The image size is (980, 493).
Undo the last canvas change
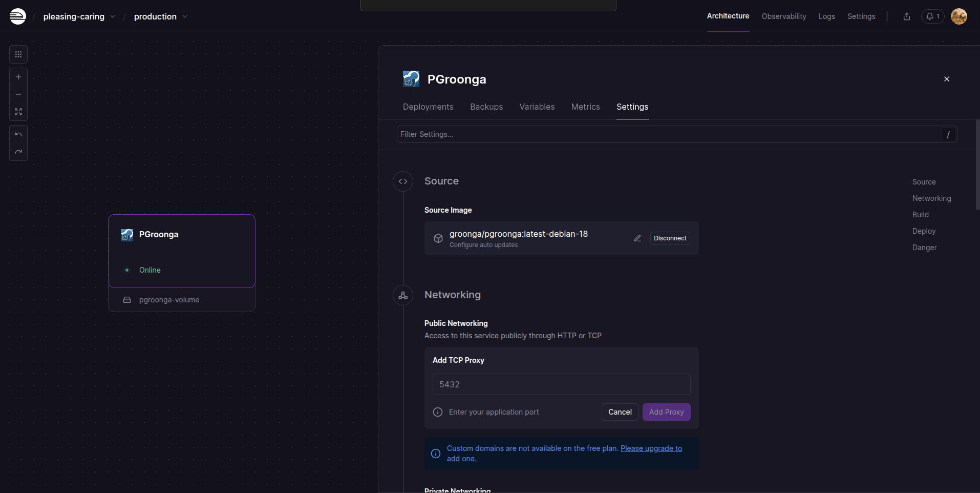point(18,134)
